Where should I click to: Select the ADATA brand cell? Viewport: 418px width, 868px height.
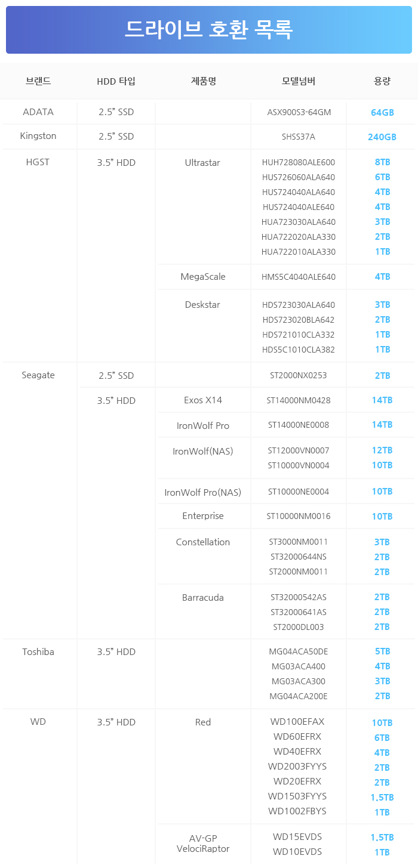click(x=38, y=112)
